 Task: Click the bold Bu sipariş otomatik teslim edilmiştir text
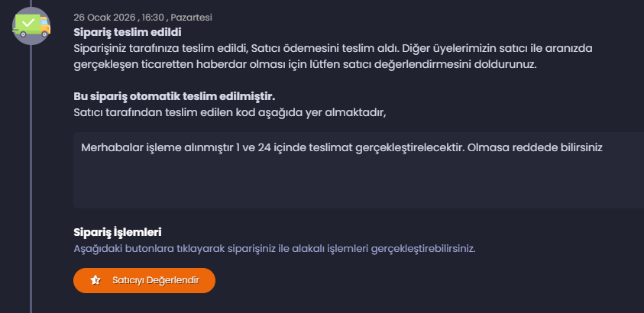[x=174, y=97]
